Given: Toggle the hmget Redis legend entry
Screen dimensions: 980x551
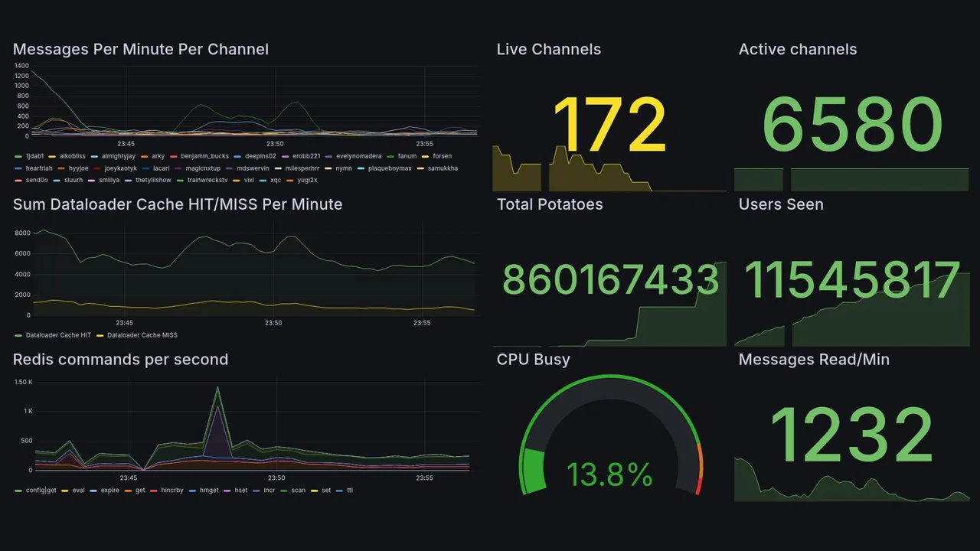Looking at the screenshot, I should (209, 491).
